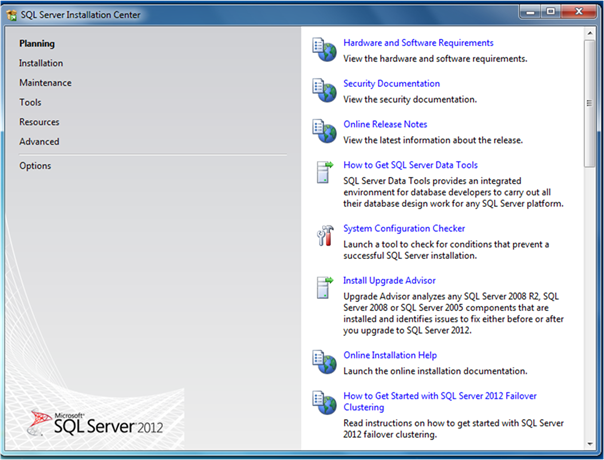
Task: Click the Online Installation Help globe icon
Action: click(x=324, y=362)
